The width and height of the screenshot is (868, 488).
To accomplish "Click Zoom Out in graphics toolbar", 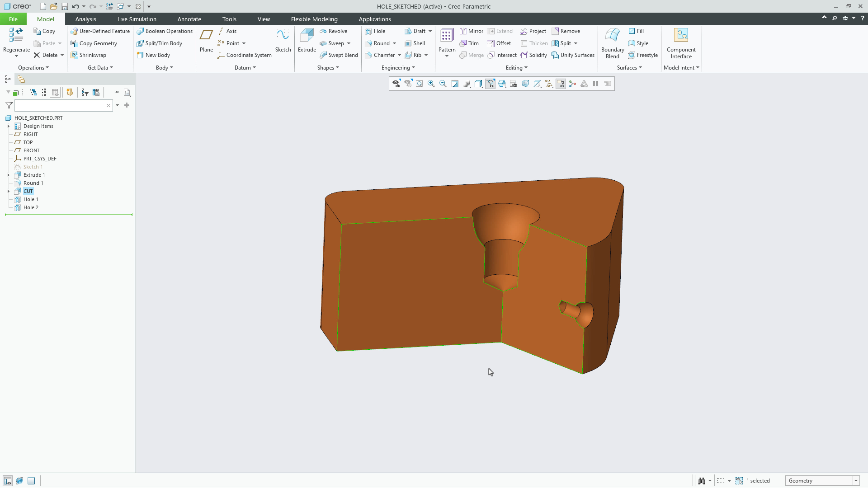I will [443, 84].
